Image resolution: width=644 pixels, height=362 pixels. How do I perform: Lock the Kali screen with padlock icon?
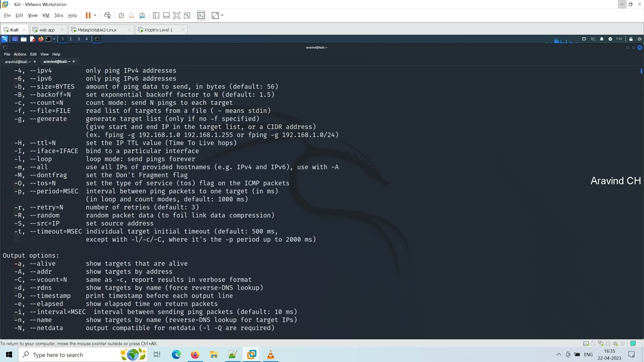[x=630, y=39]
